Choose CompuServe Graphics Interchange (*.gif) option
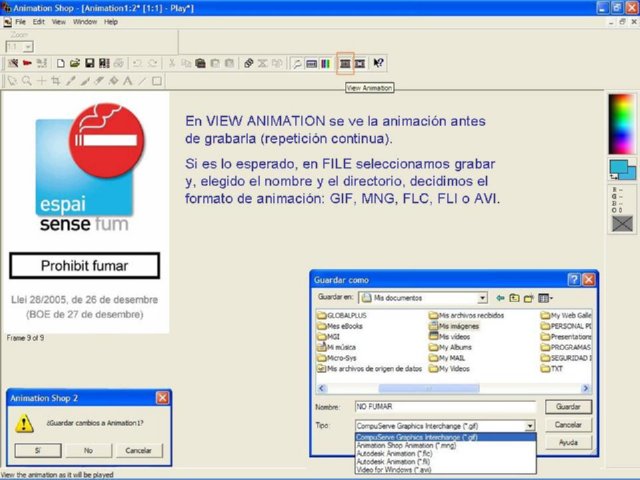 (445, 437)
